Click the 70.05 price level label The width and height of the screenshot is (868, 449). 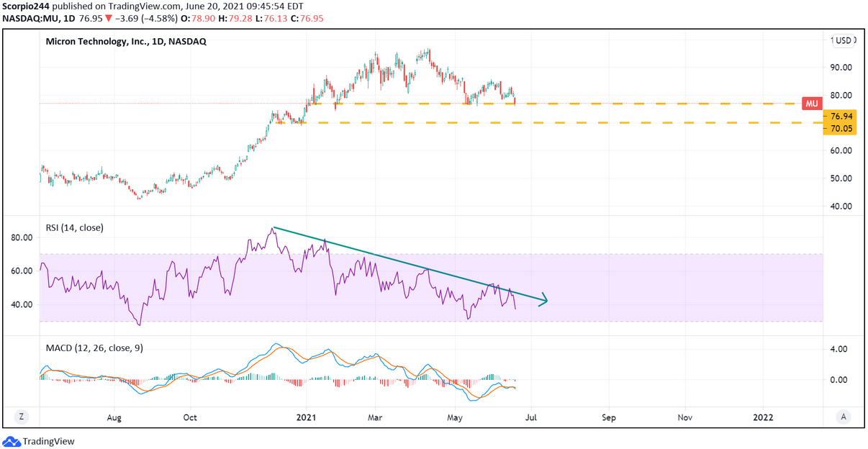click(841, 127)
